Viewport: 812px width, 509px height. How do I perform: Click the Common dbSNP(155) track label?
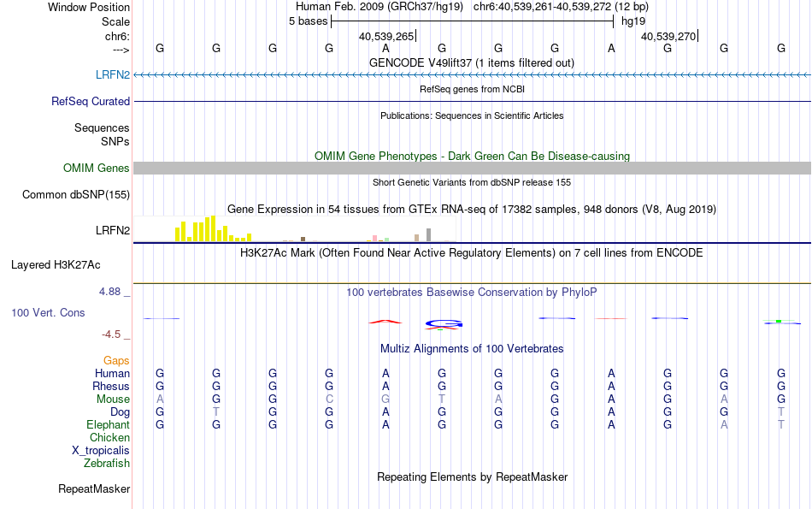[x=76, y=194]
